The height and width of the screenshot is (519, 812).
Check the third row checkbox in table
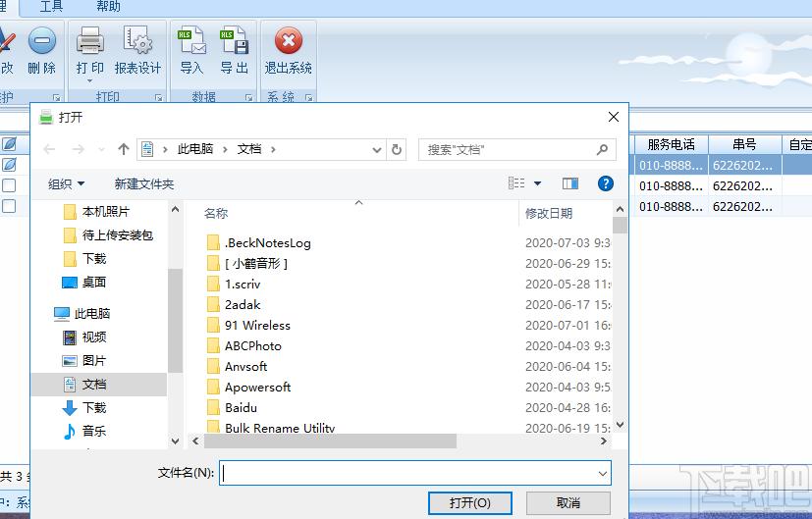click(9, 206)
